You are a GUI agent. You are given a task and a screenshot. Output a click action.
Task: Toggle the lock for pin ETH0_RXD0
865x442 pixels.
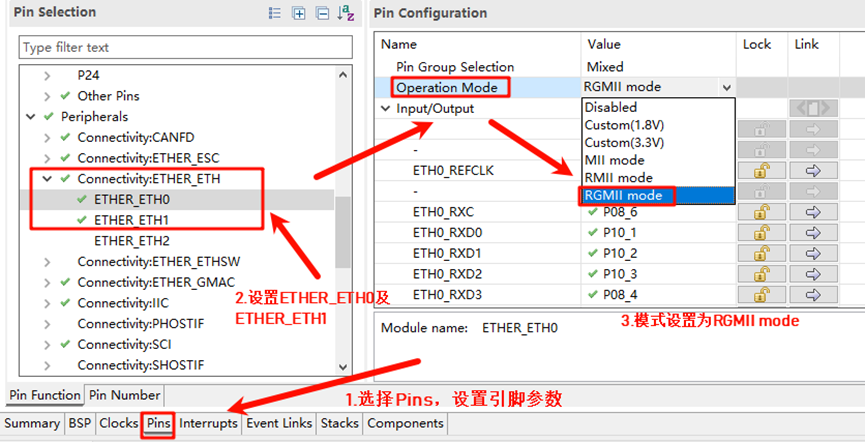(761, 233)
